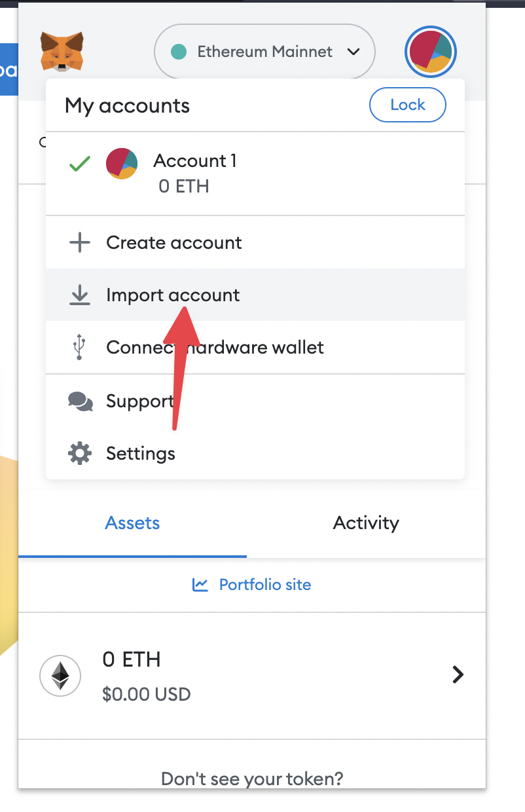
Task: Open the account avatar menu
Action: coord(430,52)
